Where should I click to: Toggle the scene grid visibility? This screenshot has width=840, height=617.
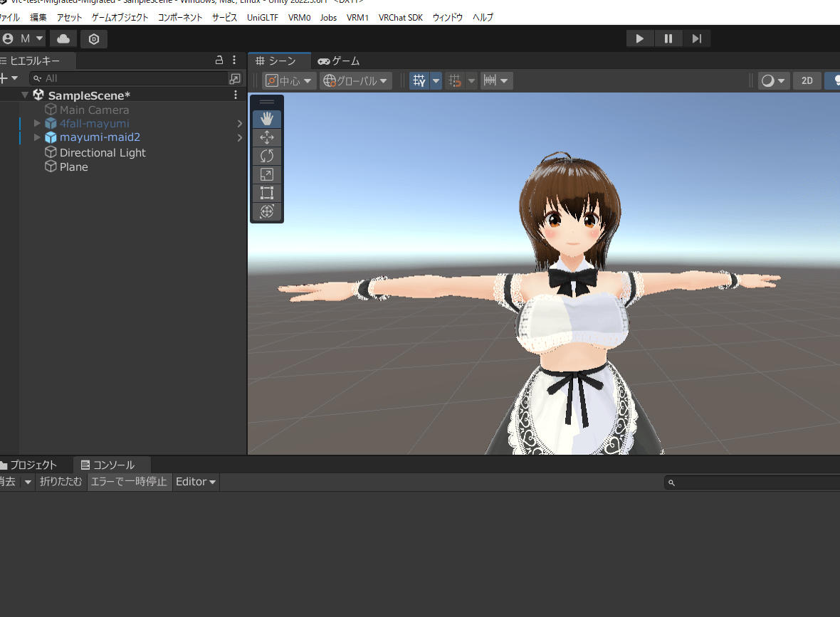(x=419, y=81)
